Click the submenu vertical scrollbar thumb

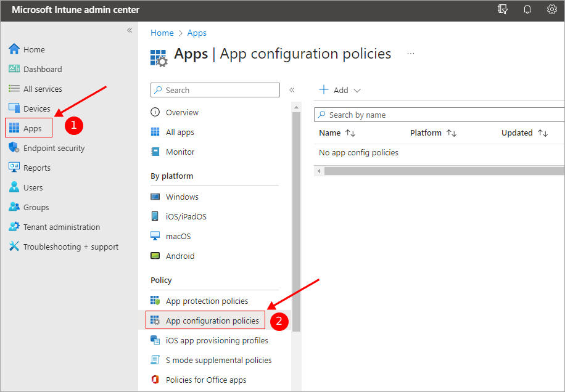(296, 221)
